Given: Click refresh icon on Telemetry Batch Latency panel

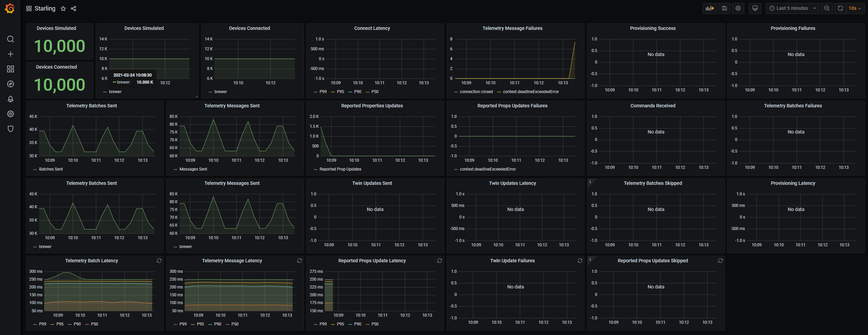Looking at the screenshot, I should [159, 261].
